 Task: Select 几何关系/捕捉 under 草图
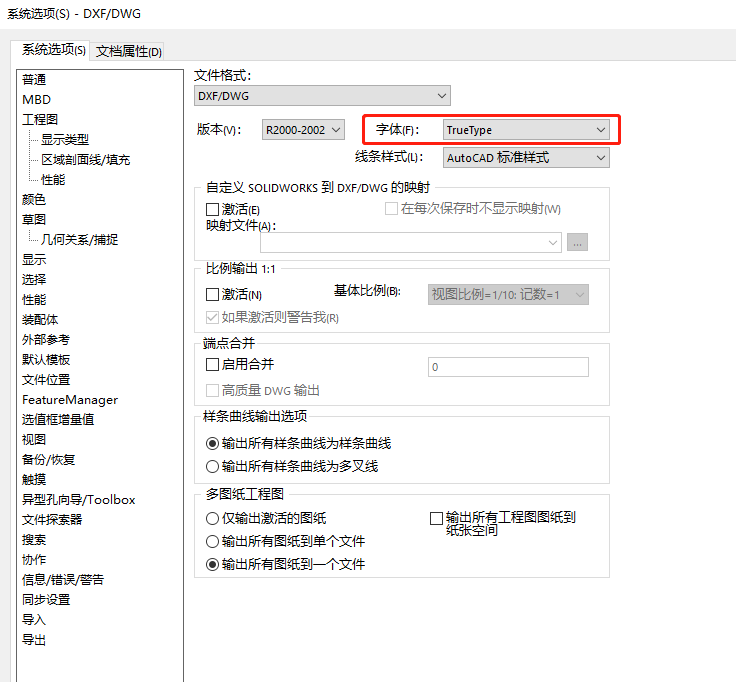pyautogui.click(x=79, y=239)
